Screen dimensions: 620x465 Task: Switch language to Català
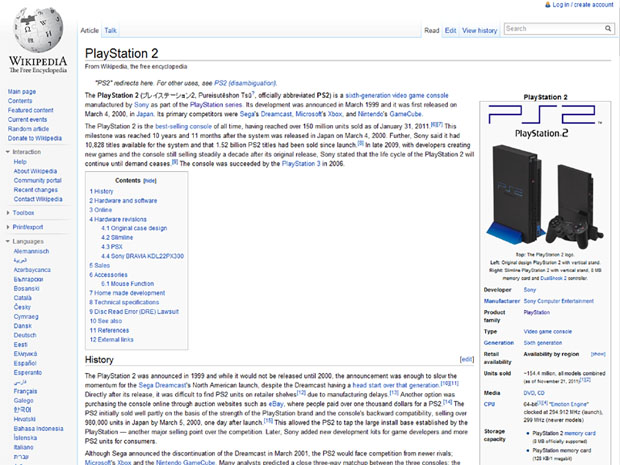[23, 298]
